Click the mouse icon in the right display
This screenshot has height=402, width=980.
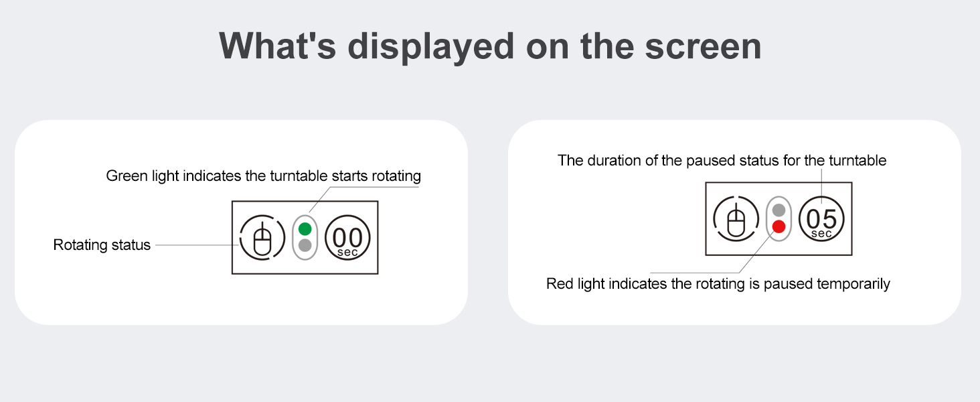[736, 219]
